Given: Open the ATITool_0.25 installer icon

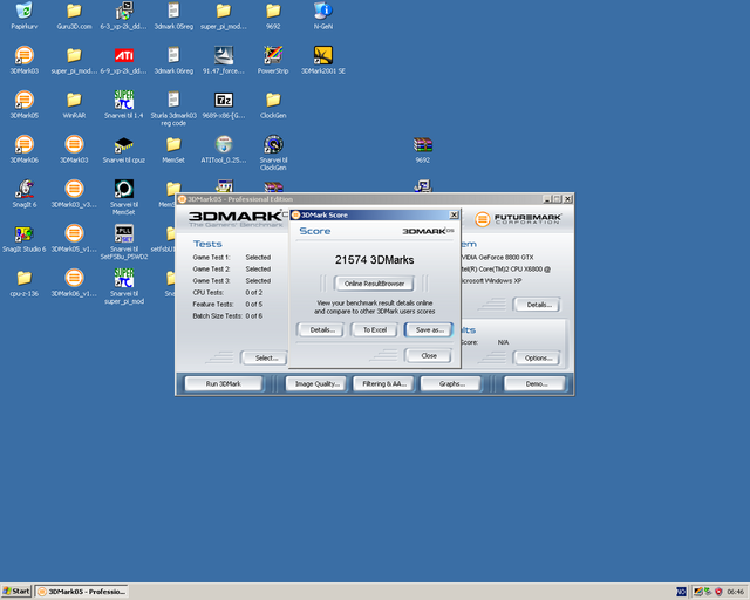Looking at the screenshot, I should pyautogui.click(x=223, y=150).
